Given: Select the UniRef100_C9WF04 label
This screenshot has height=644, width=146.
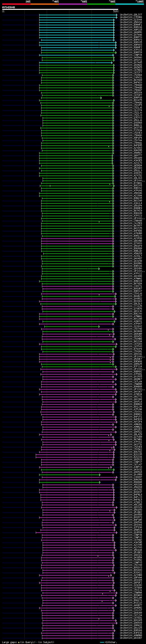Looking at the screenshot, I should 131,55.
